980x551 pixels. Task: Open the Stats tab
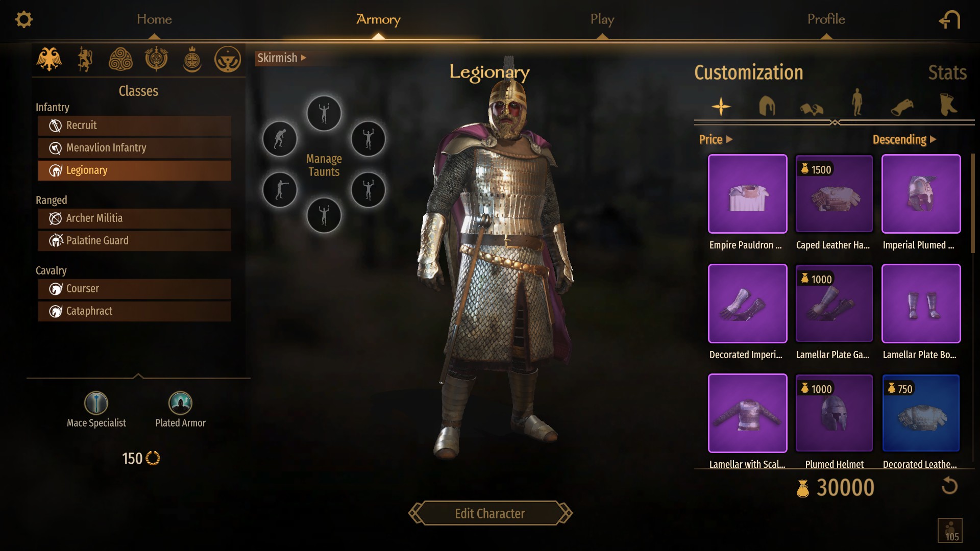click(947, 72)
